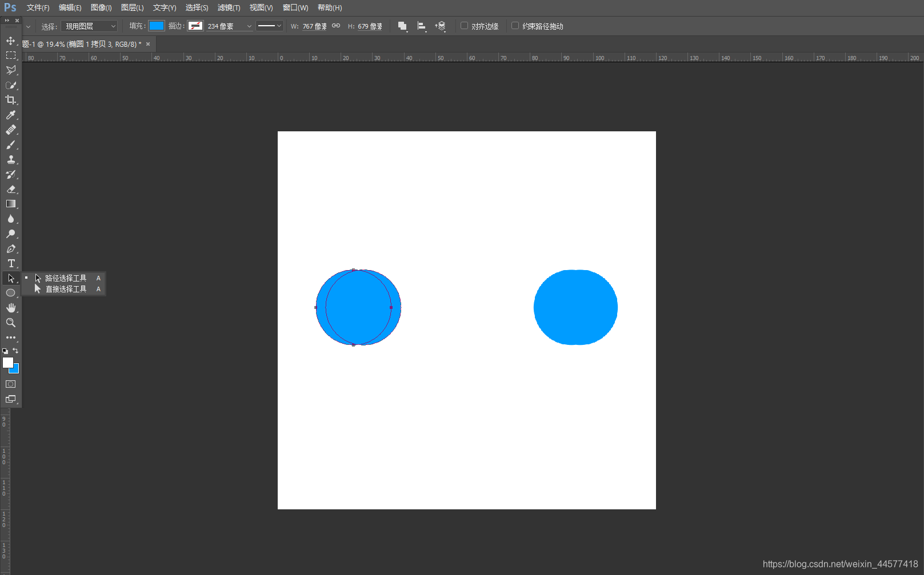
Task: Open the 图层(L) menu
Action: (132, 7)
